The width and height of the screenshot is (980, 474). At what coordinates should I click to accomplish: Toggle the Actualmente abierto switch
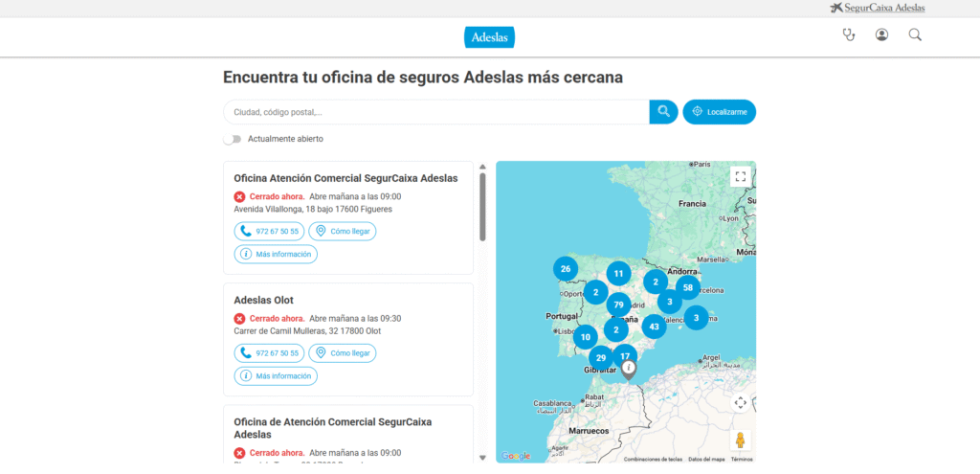233,139
